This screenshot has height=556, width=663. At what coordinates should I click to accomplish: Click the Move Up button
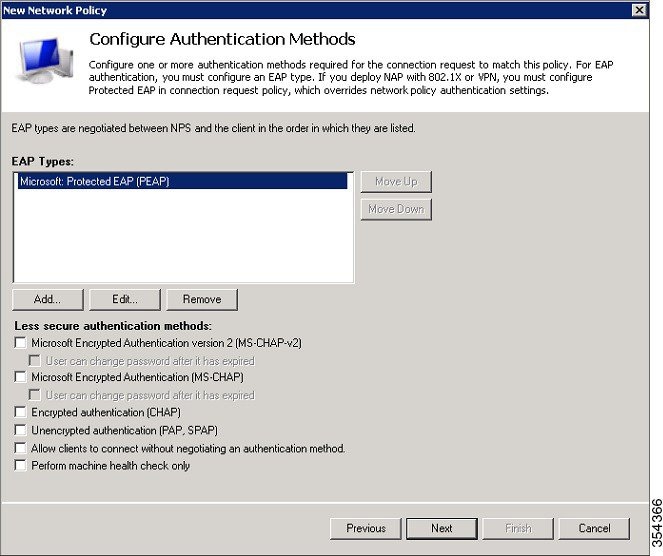tap(396, 182)
